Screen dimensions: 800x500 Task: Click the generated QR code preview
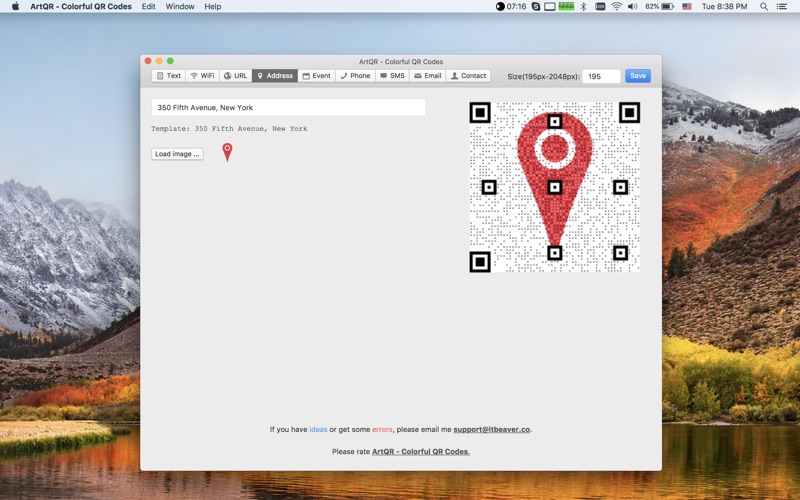(555, 187)
